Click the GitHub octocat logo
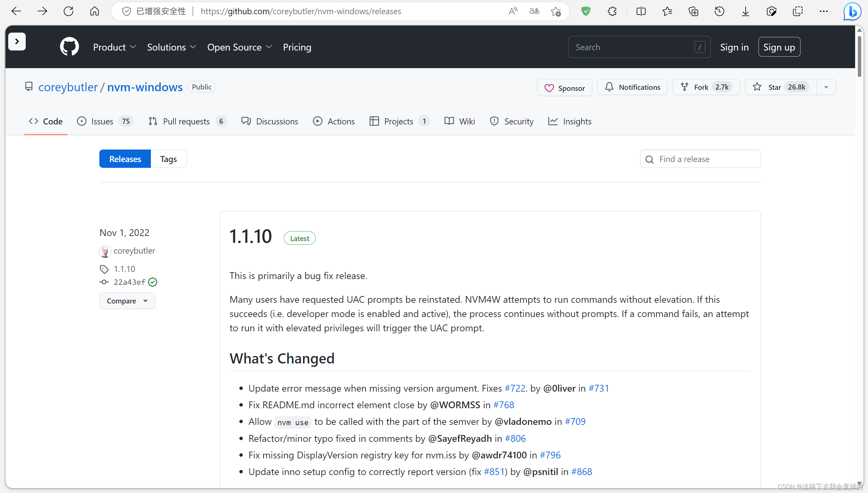The image size is (868, 493). (x=70, y=47)
